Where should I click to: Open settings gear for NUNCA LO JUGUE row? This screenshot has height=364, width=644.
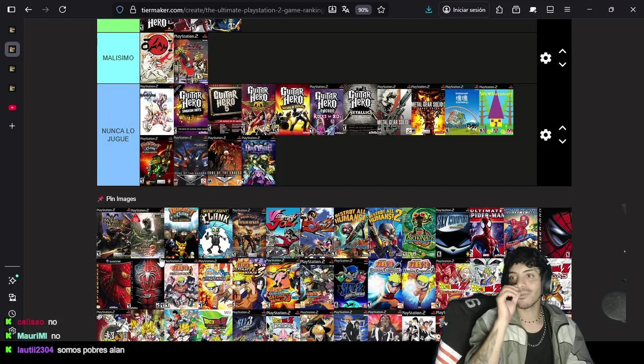tap(546, 135)
